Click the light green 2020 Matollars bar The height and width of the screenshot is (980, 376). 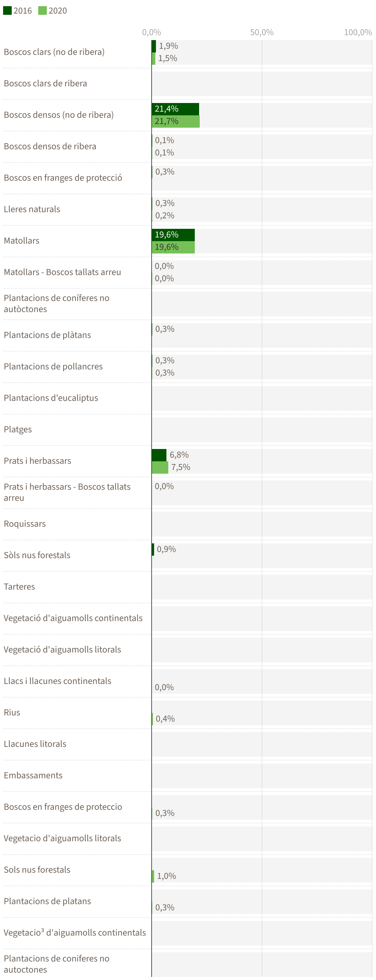coord(173,247)
